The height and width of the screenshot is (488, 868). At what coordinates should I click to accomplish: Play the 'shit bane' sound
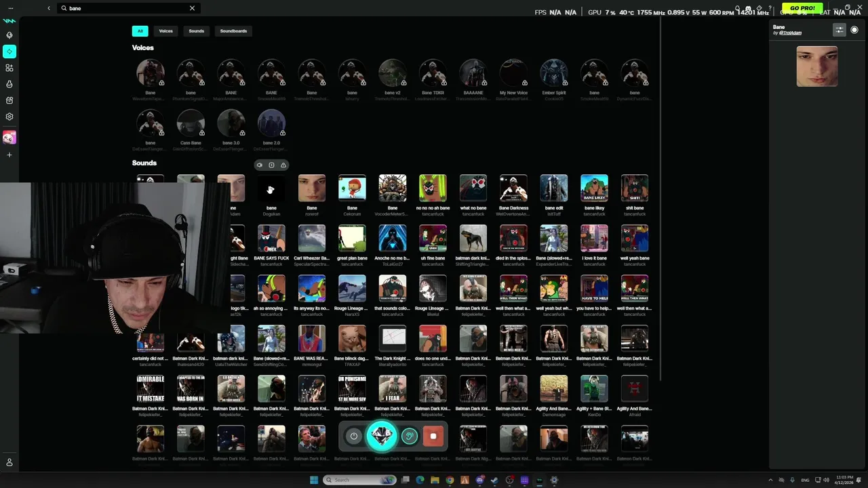click(635, 188)
